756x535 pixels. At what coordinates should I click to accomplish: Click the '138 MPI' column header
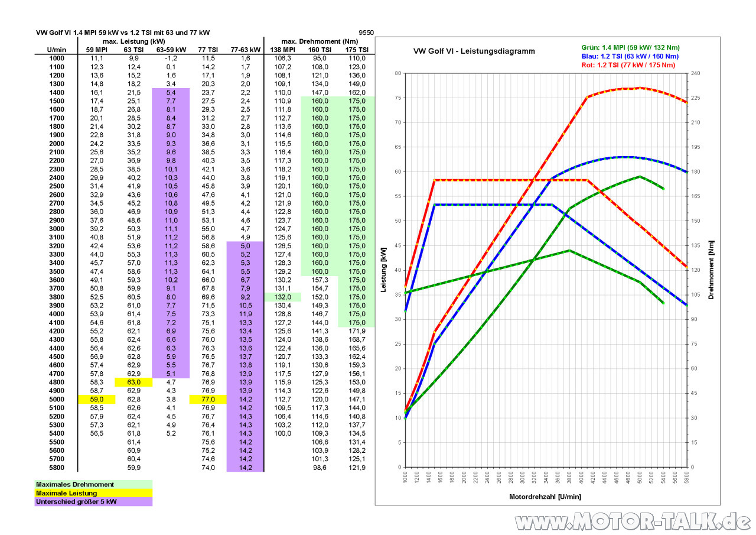coord(283,50)
